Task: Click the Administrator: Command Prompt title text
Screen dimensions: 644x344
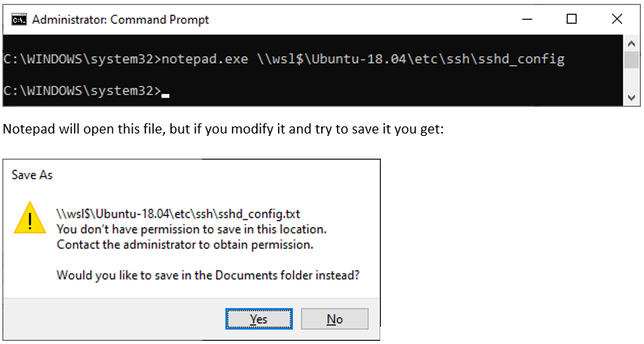Action: click(120, 20)
